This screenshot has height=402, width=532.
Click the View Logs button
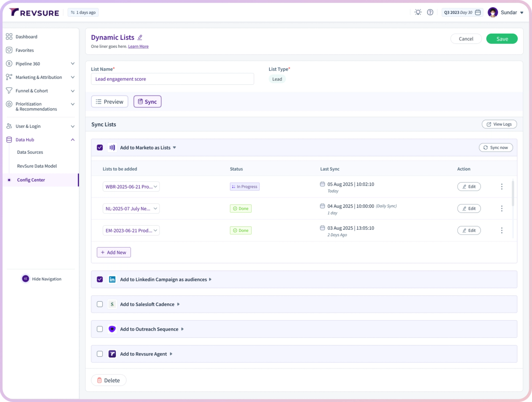coord(499,124)
